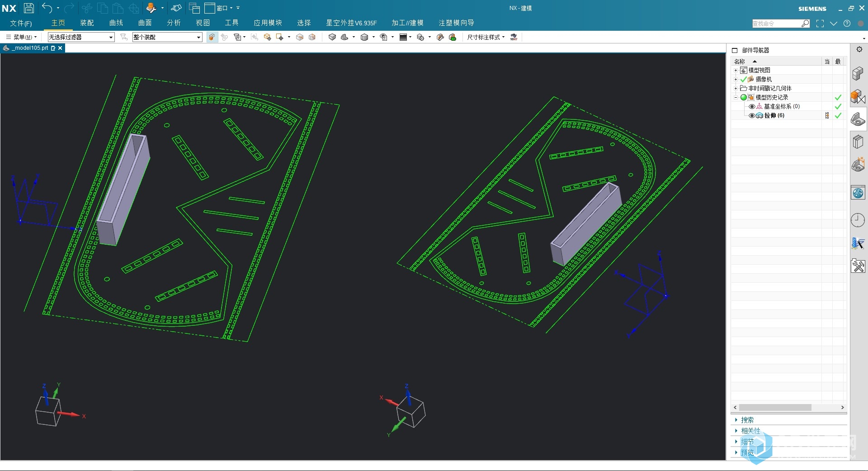Screen dimensions: 868x471
Task: Click the Undo arrow icon
Action: pos(47,8)
